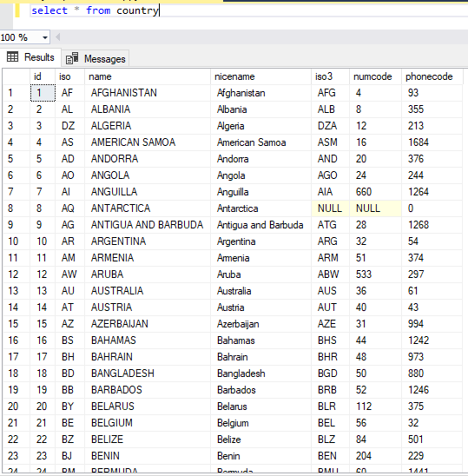Switch to the Results tab
The height and width of the screenshot is (476, 468).
click(x=30, y=57)
